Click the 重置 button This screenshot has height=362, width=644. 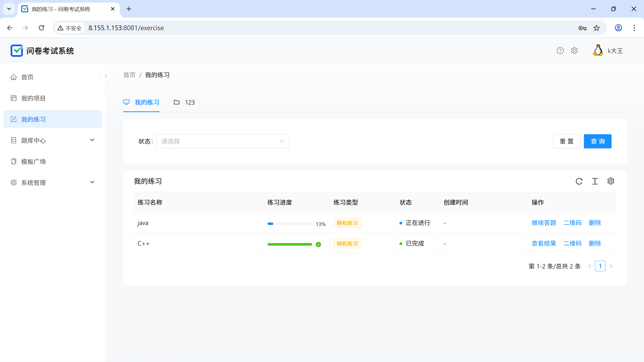[x=566, y=141]
